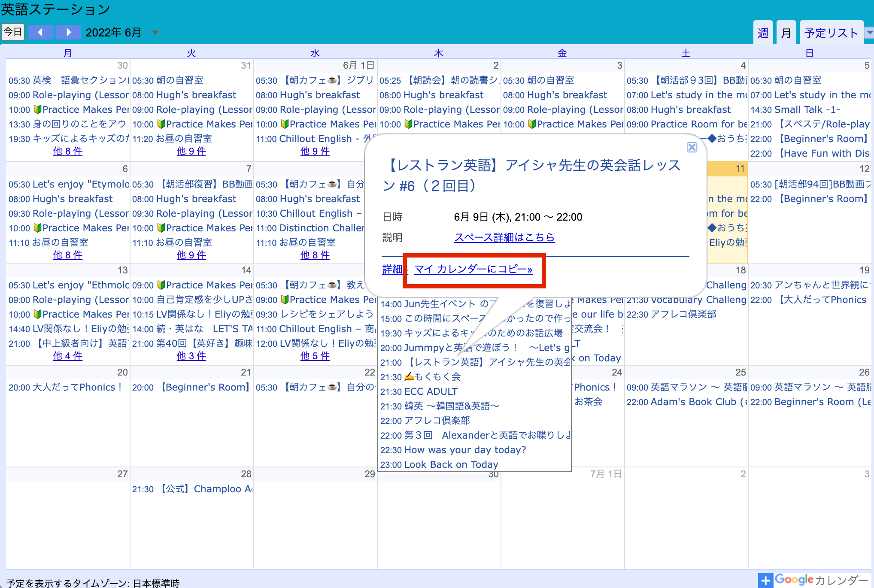This screenshot has height=588, width=874.
Task: Switch to the 週 (week) view
Action: coord(763,32)
